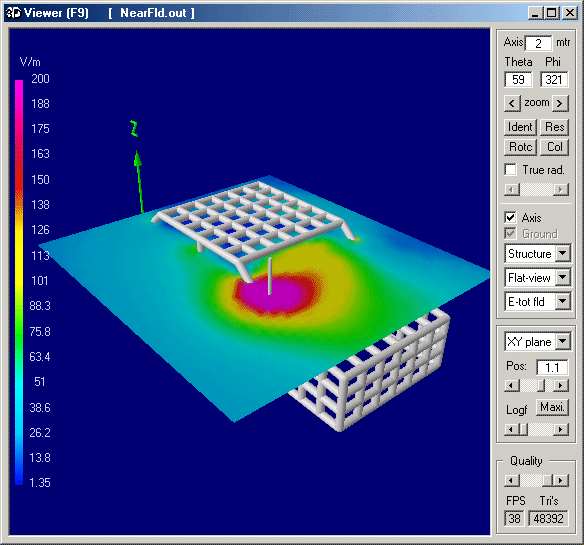Click the zoom in right arrow button

point(560,103)
